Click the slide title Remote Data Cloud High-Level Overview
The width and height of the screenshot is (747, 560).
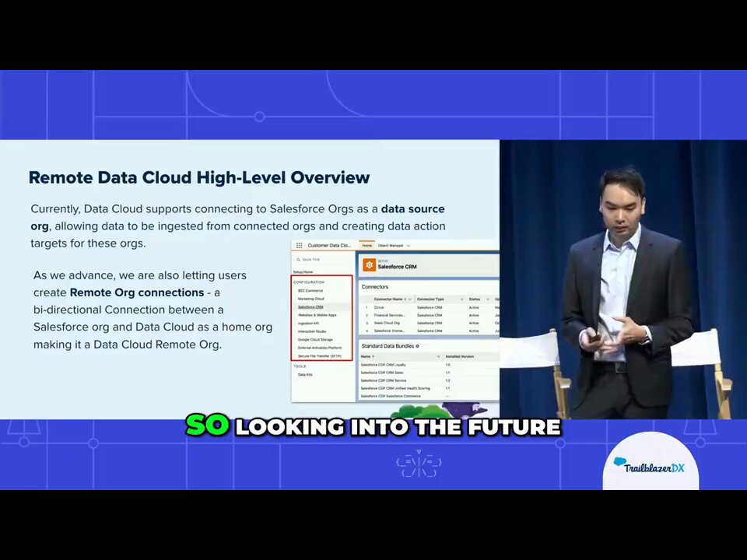click(199, 177)
